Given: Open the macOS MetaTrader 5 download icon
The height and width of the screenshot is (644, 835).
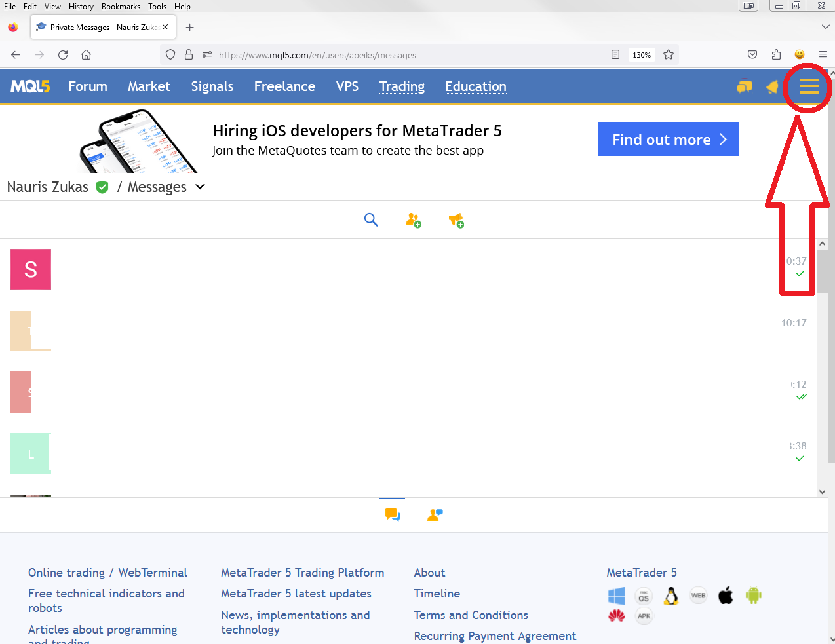Looking at the screenshot, I should point(644,596).
